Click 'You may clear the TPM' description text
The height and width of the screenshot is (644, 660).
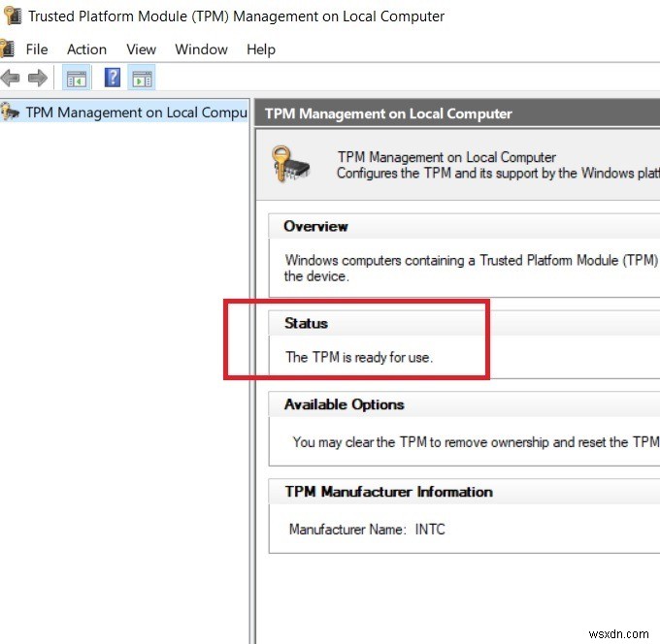point(476,442)
